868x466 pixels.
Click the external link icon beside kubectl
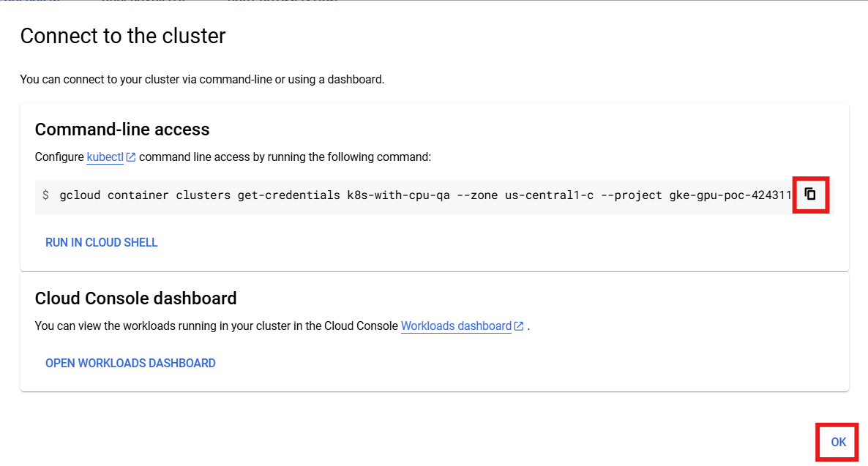coord(131,157)
